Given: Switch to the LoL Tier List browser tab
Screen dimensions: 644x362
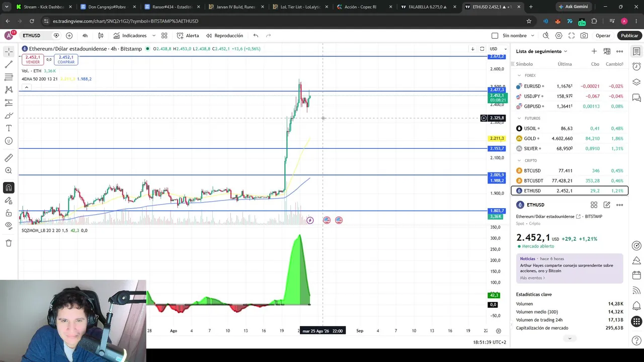Looking at the screenshot, I should click(x=300, y=7).
